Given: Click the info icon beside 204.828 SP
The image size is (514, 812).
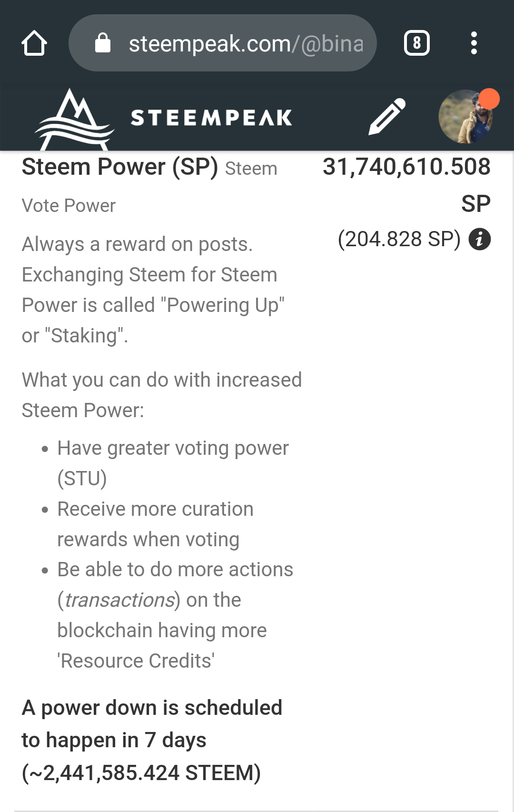Looking at the screenshot, I should [x=479, y=239].
